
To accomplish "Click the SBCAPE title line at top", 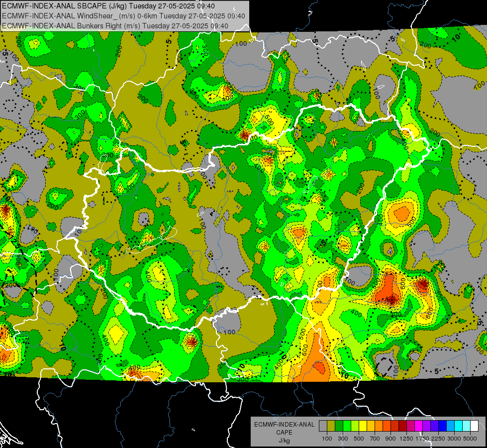I will click(108, 6).
